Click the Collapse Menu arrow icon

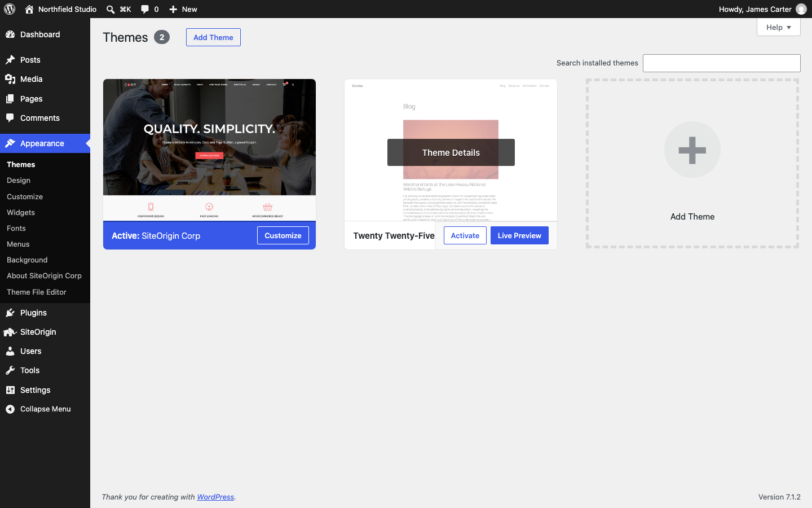tap(10, 409)
